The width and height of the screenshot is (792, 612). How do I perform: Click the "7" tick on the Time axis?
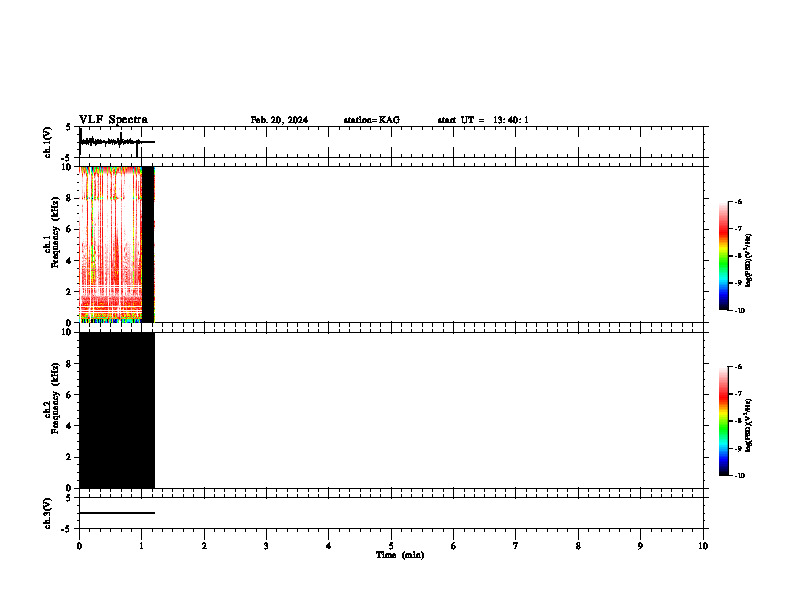point(516,546)
